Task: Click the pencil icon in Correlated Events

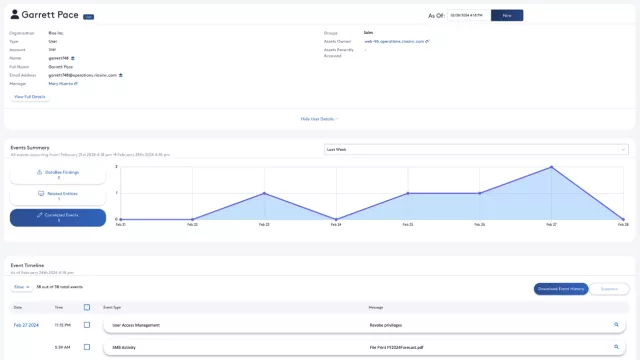Action: [40, 215]
